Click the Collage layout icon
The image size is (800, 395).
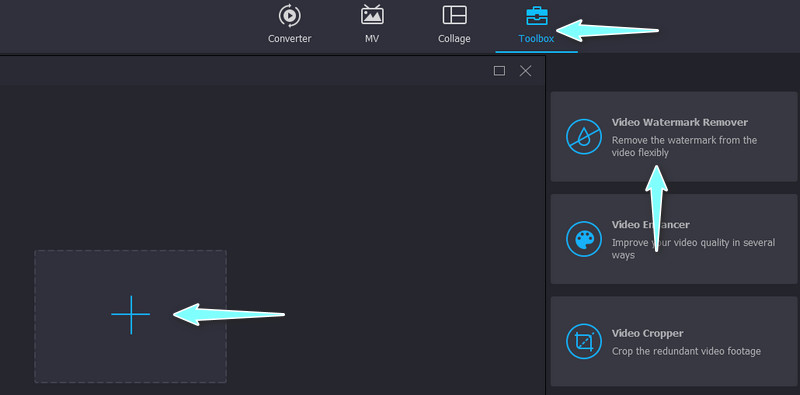tap(454, 15)
